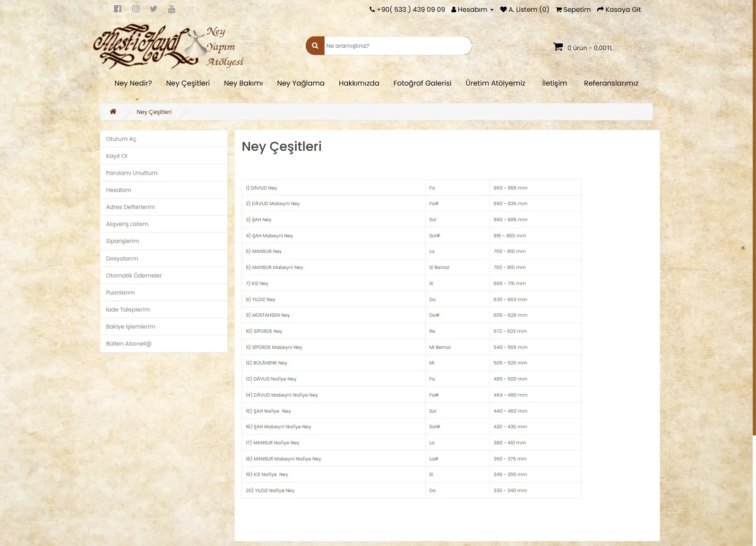Screen dimensions: 756x546
Task: Click the Mest-i Hayal logo
Action: click(169, 47)
